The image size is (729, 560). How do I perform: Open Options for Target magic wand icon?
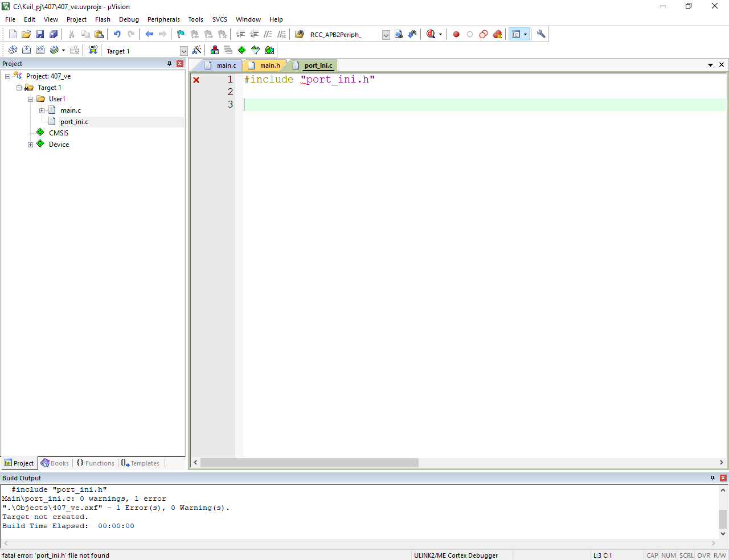pyautogui.click(x=196, y=50)
